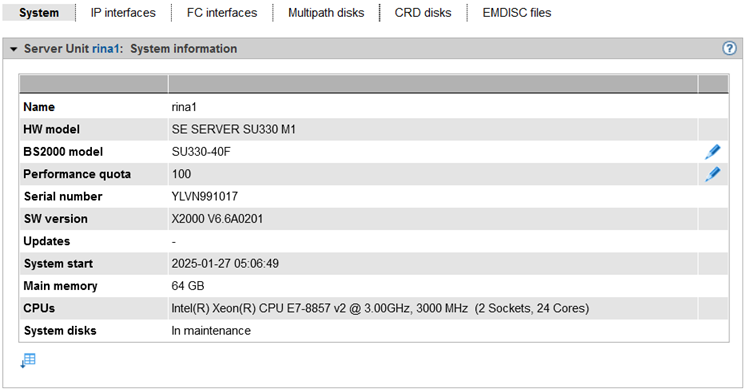Select the CPUs Intel Xeon description text
This screenshot has height=389, width=744.
coord(380,308)
